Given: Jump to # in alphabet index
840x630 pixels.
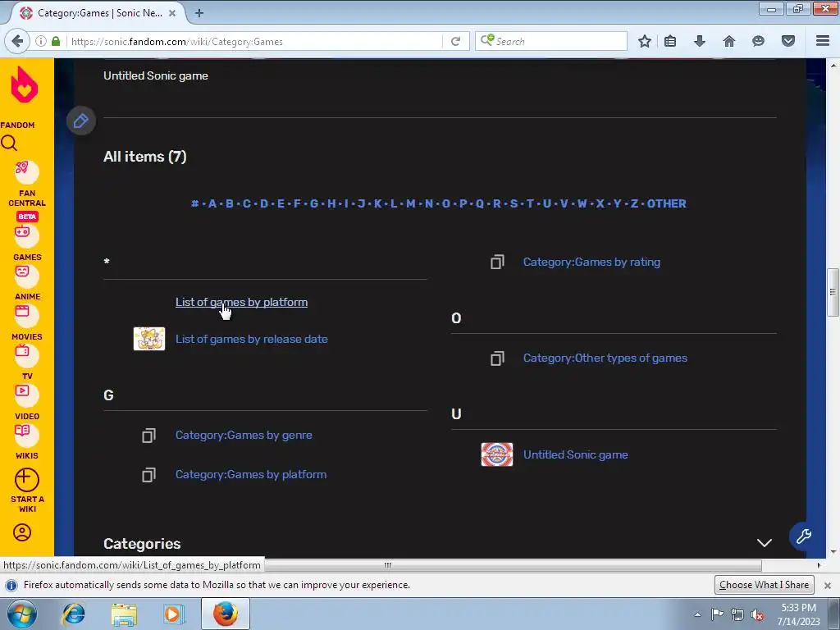Looking at the screenshot, I should 195,203.
